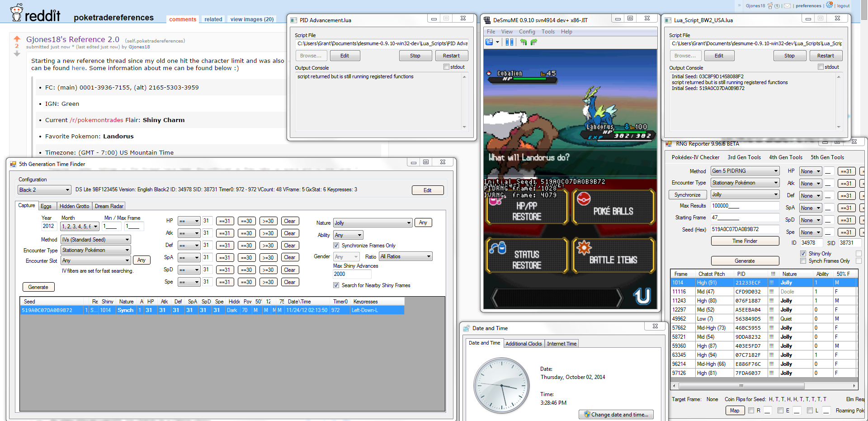Click Starting Frame field in RNG Reporter
Screen dimensions: 868x421
(745, 218)
